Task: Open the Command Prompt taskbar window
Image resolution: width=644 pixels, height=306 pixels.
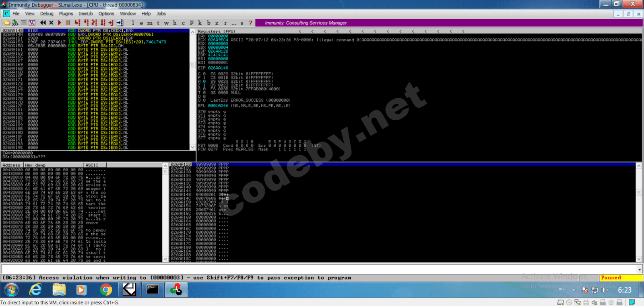Action: pyautogui.click(x=153, y=290)
